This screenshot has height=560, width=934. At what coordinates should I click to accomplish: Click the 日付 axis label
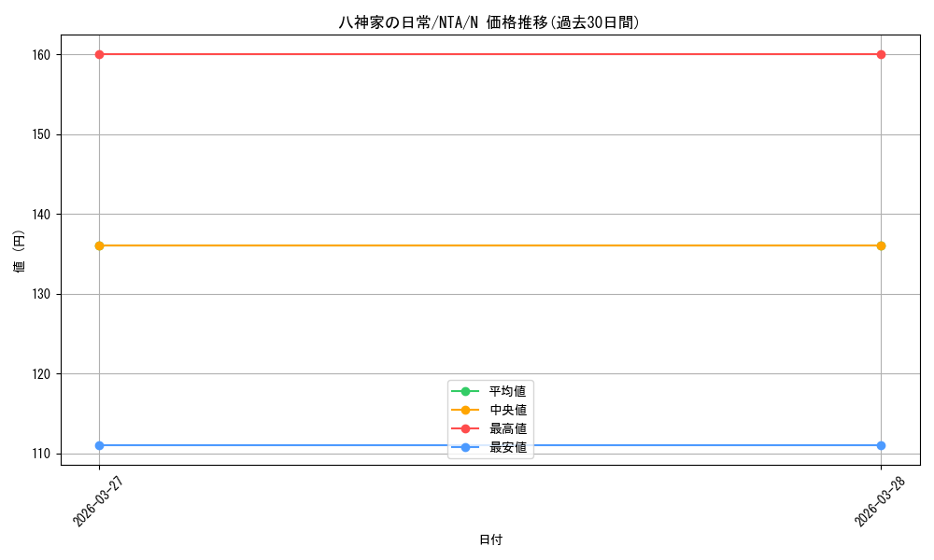[x=489, y=539]
